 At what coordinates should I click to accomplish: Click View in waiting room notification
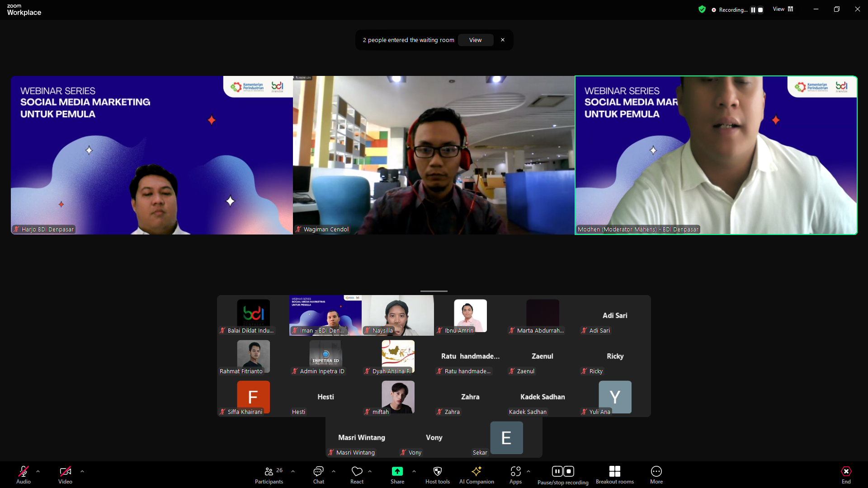[476, 40]
